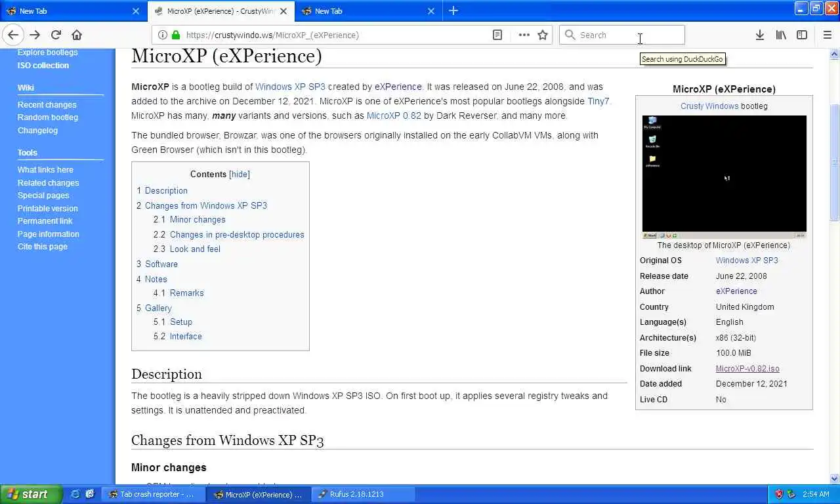Hide the Contents table

[240, 174]
